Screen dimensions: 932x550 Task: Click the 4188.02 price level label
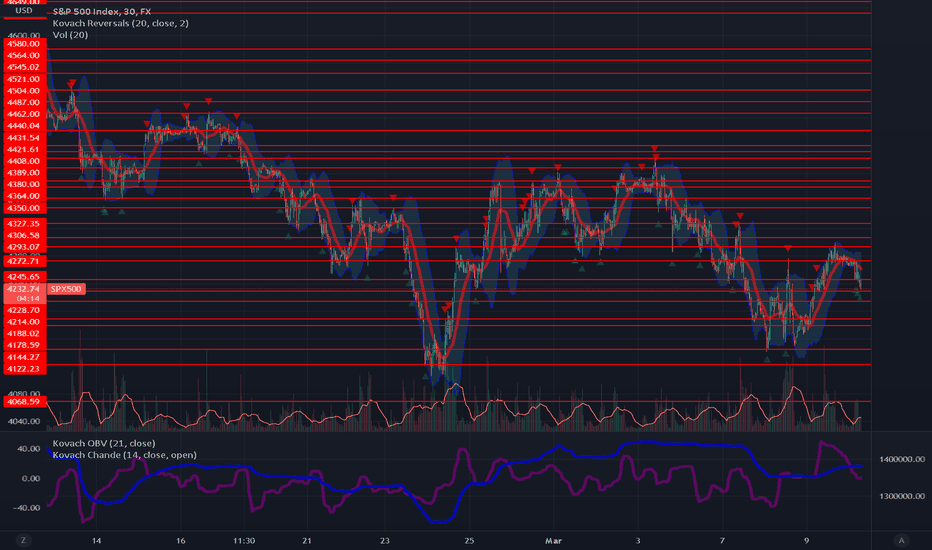point(24,334)
